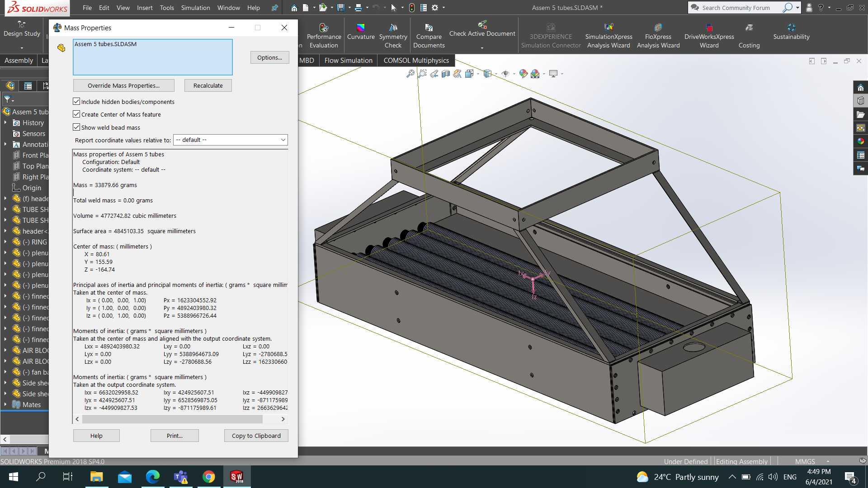Click the Print... button in Mass Properties
The image size is (868, 488).
coord(175,436)
